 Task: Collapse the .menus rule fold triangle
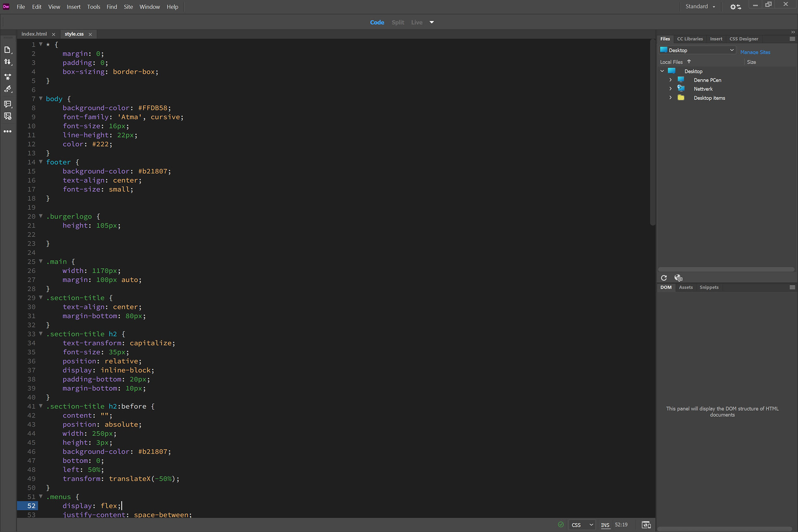tap(41, 497)
